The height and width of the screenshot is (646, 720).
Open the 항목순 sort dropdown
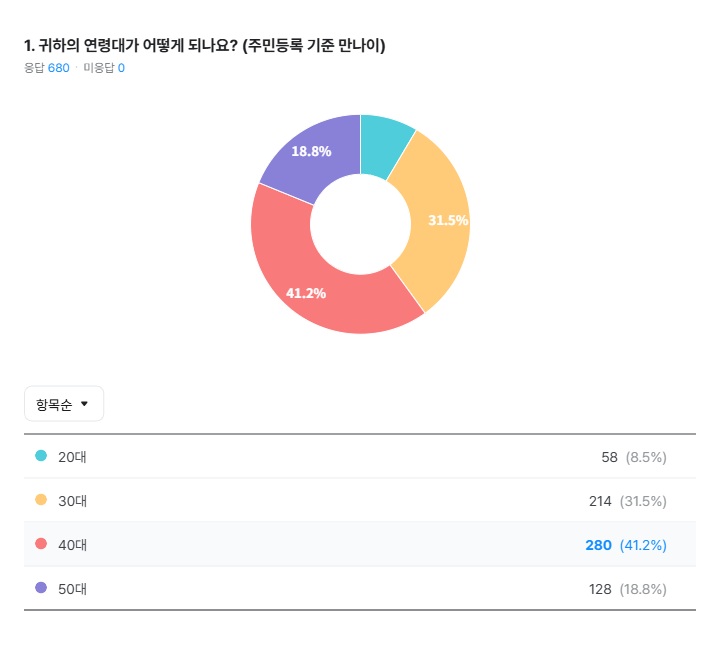pos(63,404)
